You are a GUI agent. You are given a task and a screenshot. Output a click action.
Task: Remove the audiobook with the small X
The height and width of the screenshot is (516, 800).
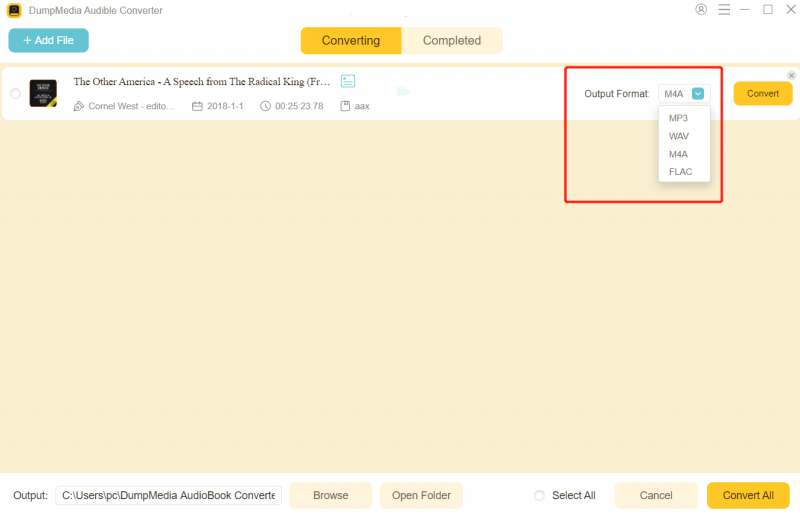[x=791, y=76]
